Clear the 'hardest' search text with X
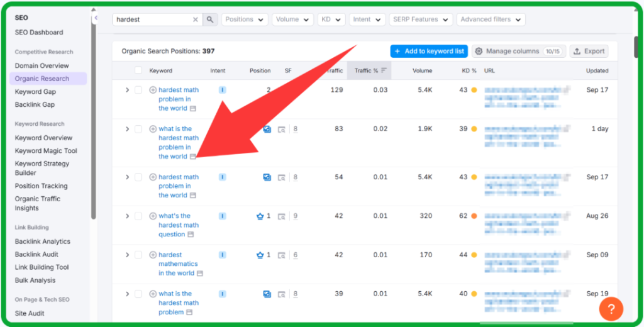The height and width of the screenshot is (327, 644). 195,19
